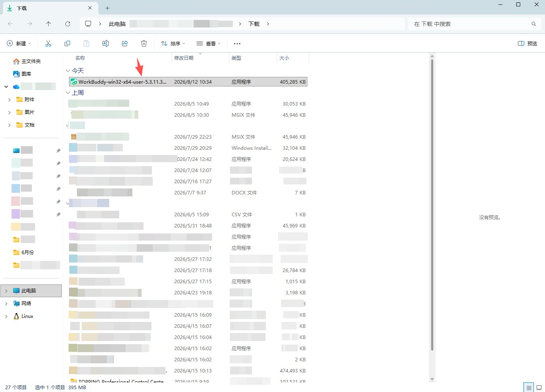Close the 下载 tab
Screen dimensions: 545x392
(90, 8)
